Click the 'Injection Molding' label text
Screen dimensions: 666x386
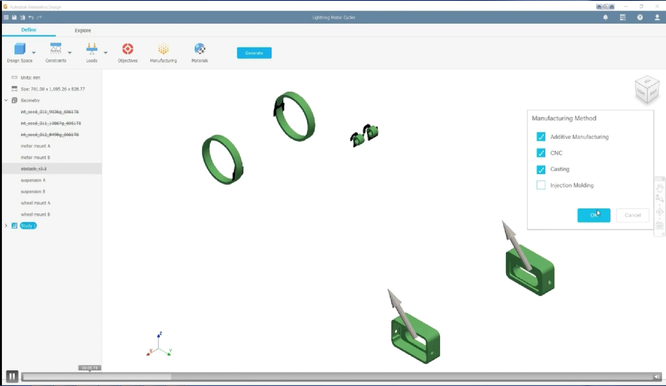[x=572, y=185]
